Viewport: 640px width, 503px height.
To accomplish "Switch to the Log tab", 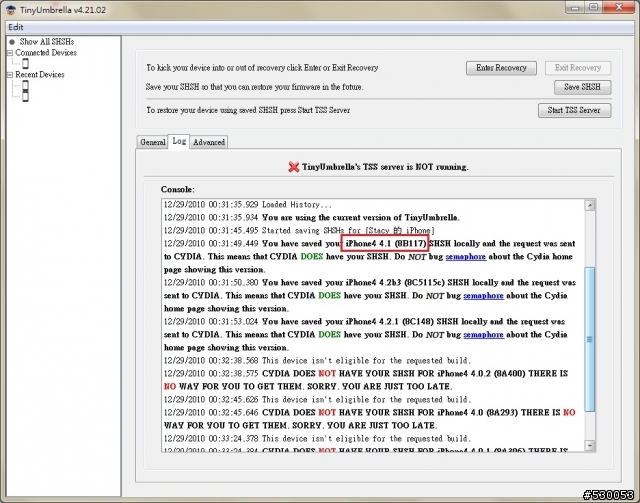I will click(179, 141).
